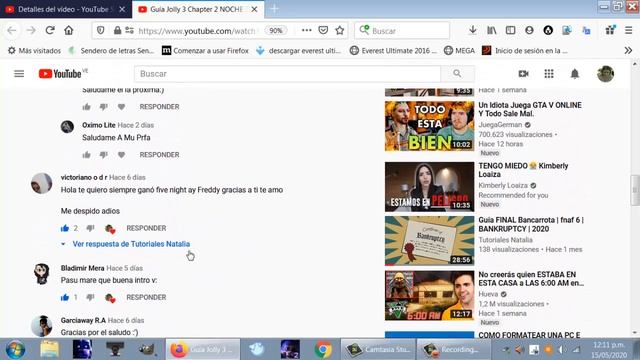This screenshot has height=360, width=640.
Task: Open Firefox library icon
Action: tap(491, 30)
